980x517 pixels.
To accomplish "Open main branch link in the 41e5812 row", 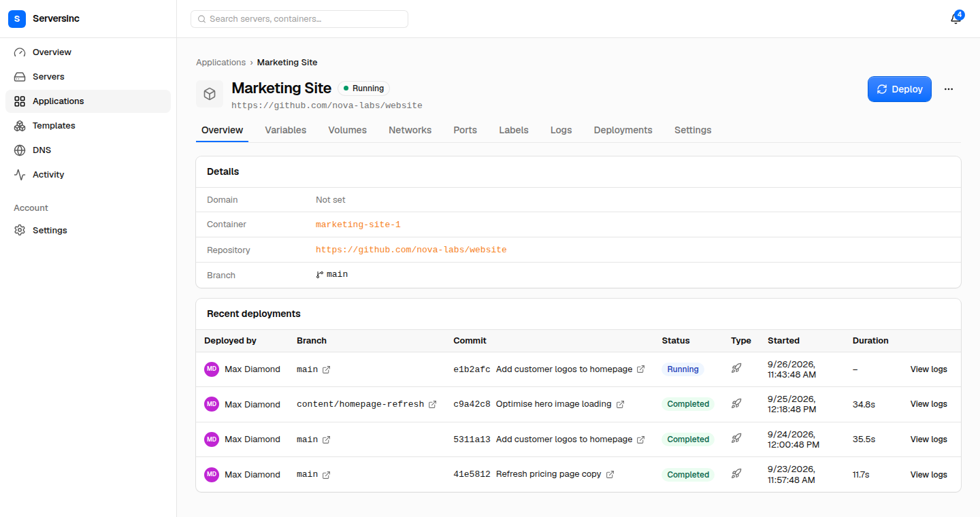I will click(314, 474).
